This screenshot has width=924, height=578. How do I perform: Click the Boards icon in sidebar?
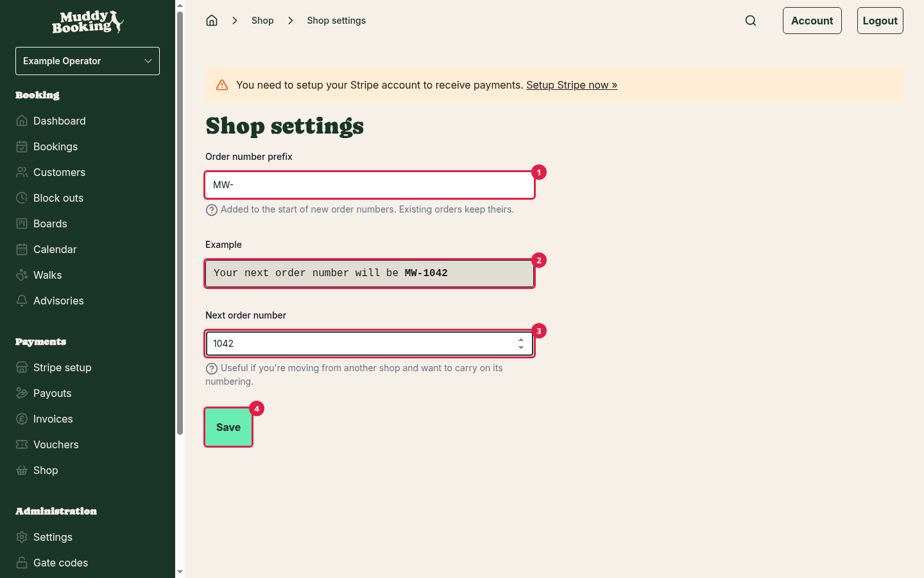[x=22, y=223]
